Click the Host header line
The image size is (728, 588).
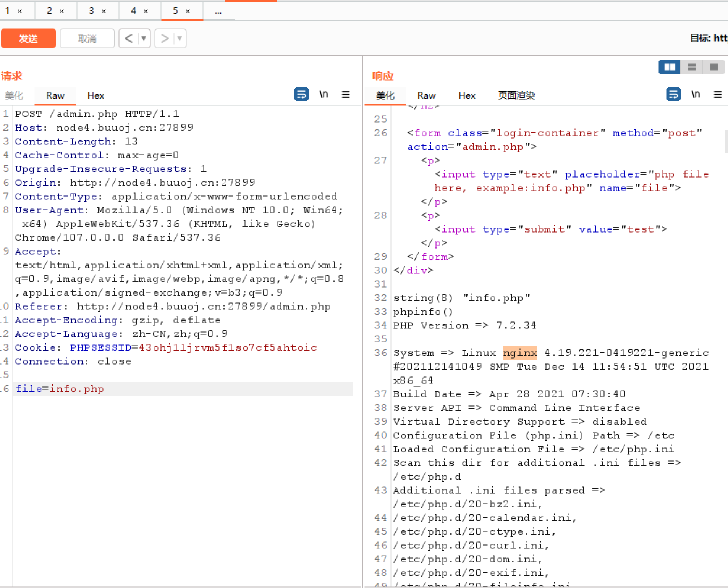tap(104, 128)
